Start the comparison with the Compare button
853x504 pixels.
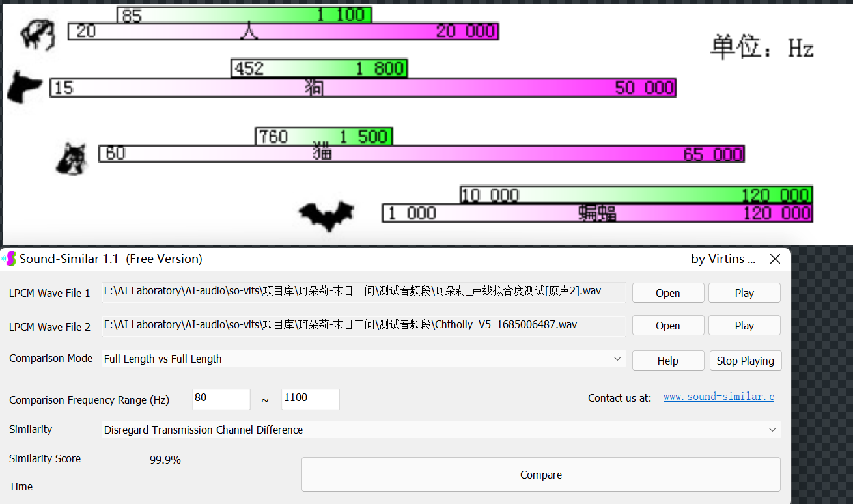(x=540, y=475)
